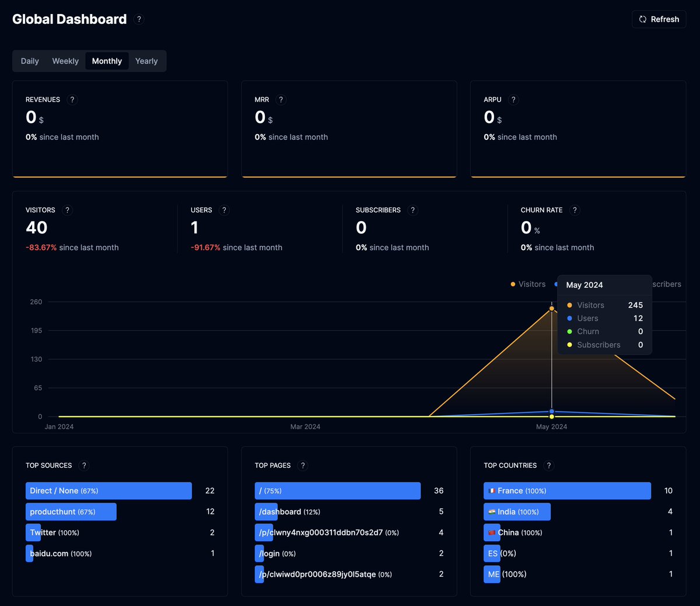The height and width of the screenshot is (606, 700).
Task: Click the May 2024 x-axis label
Action: (551, 427)
